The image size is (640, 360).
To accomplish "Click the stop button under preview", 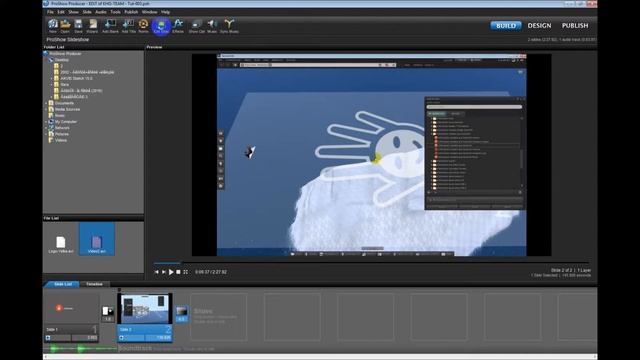I will tap(178, 272).
